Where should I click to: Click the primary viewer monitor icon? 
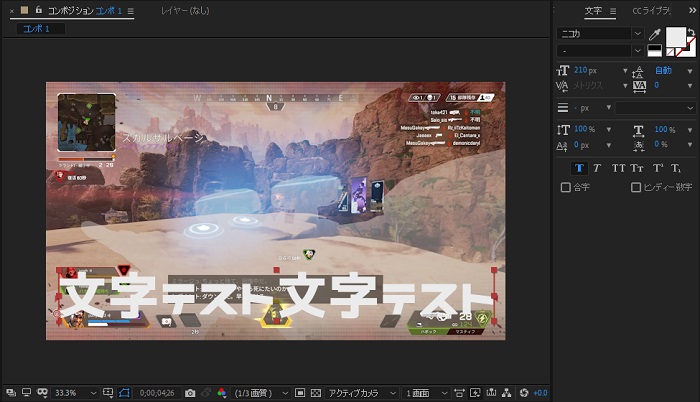point(26,393)
